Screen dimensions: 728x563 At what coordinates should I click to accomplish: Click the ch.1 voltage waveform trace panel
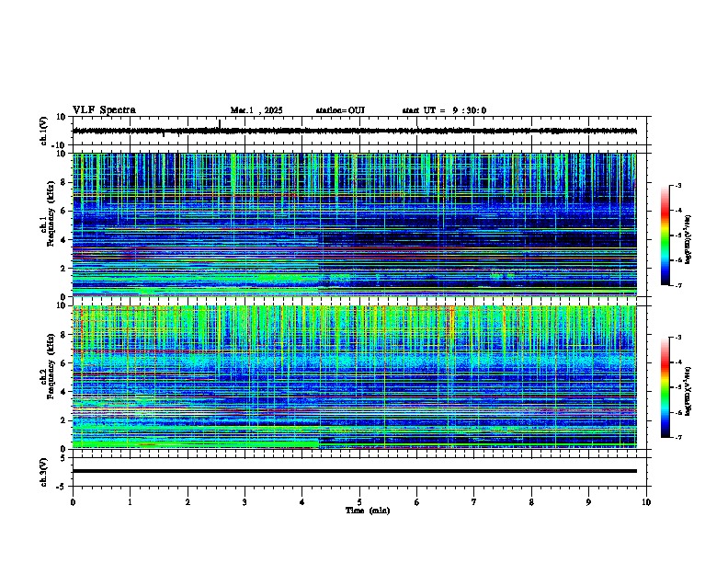tap(359, 131)
